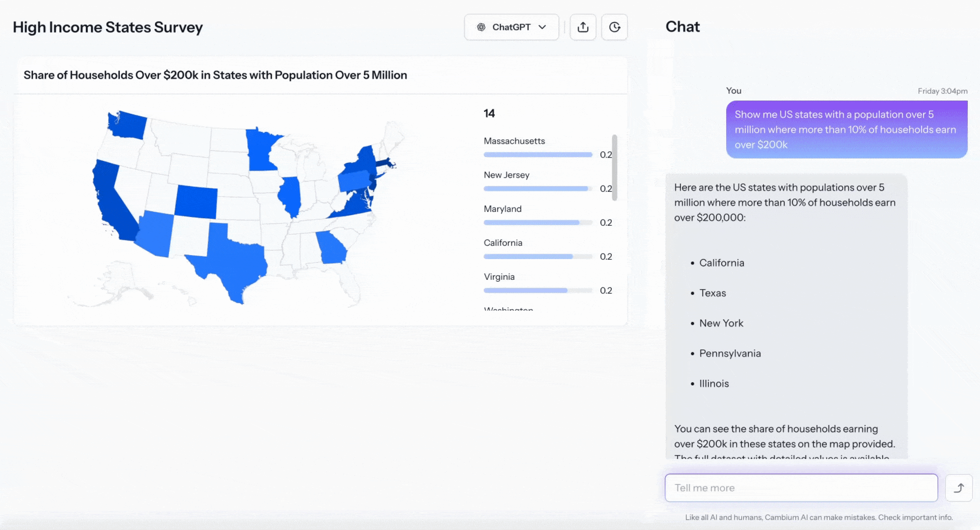Click 'California' bullet in chat reply
This screenshot has width=980, height=530.
pos(721,263)
